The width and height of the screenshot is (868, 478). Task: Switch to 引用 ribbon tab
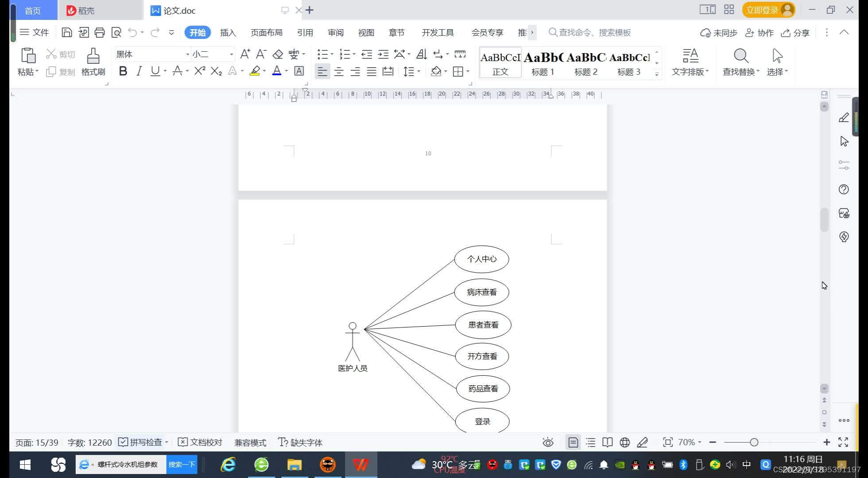tap(305, 32)
